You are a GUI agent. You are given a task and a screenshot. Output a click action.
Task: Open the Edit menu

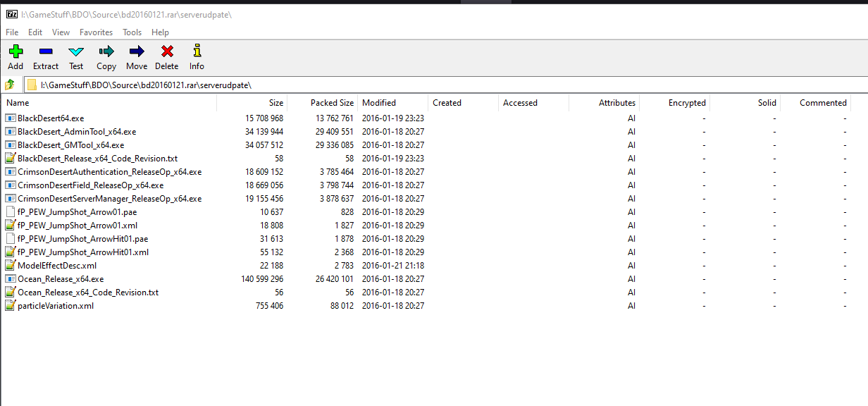tap(35, 32)
